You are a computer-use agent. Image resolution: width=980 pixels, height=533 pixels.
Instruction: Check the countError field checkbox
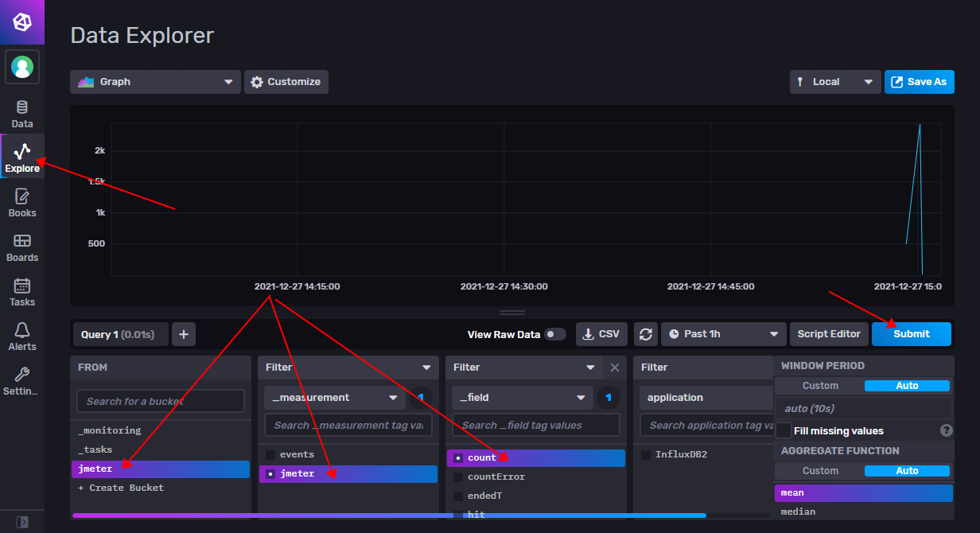458,477
